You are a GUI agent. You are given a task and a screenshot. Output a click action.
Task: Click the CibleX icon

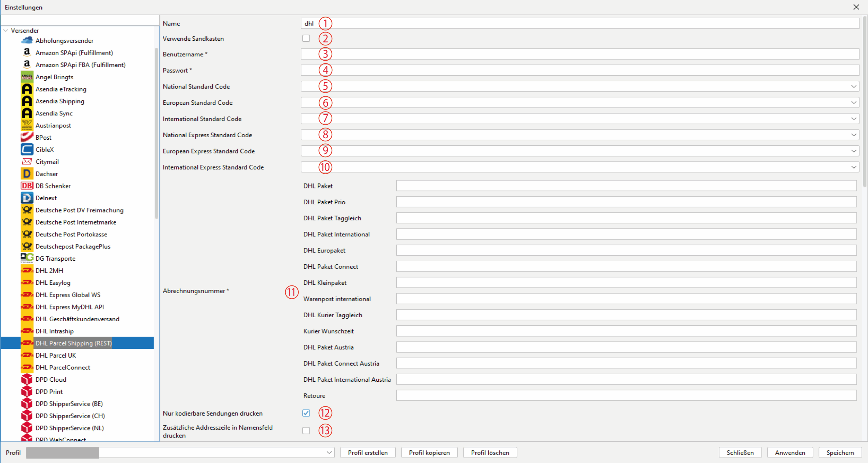pos(27,149)
